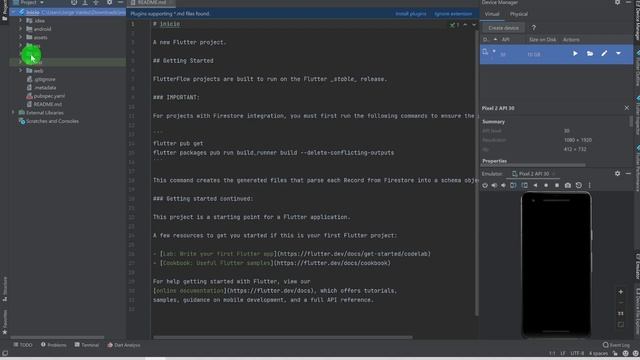The image size is (640, 360).
Task: Click UTF-8 encoding in status bar
Action: point(577,353)
